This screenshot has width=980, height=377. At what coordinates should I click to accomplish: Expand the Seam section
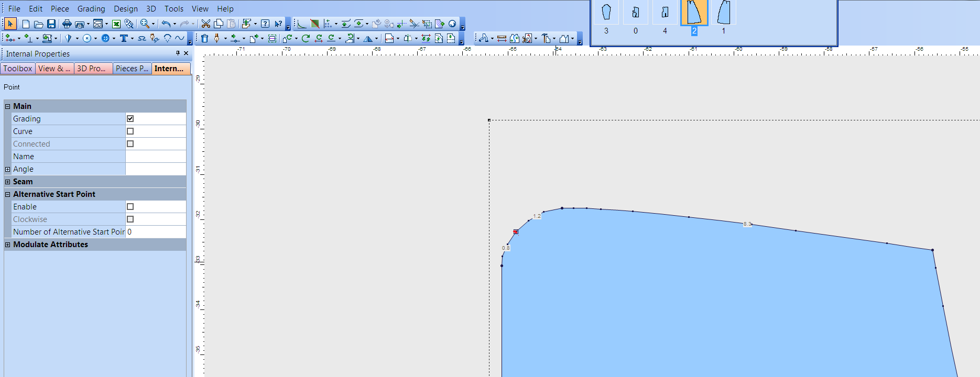(x=8, y=182)
